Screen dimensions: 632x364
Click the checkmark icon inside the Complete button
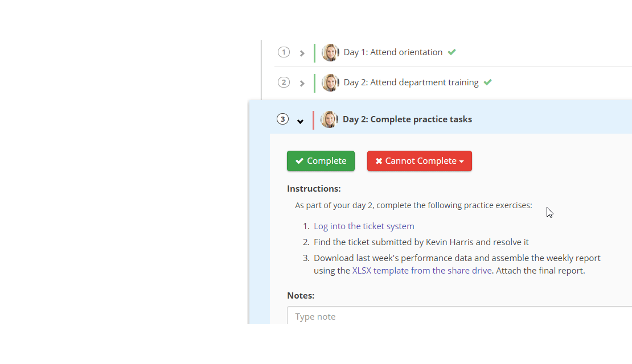tap(299, 161)
